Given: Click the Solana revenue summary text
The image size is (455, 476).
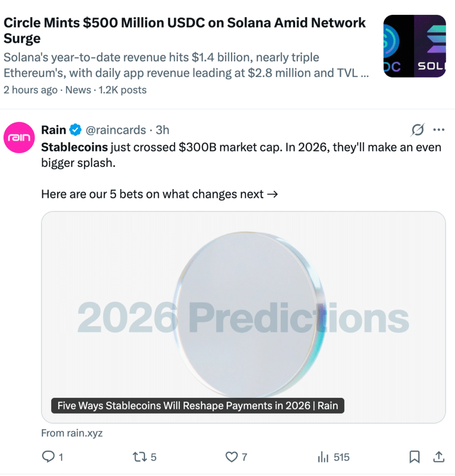Looking at the screenshot, I should pos(186,66).
